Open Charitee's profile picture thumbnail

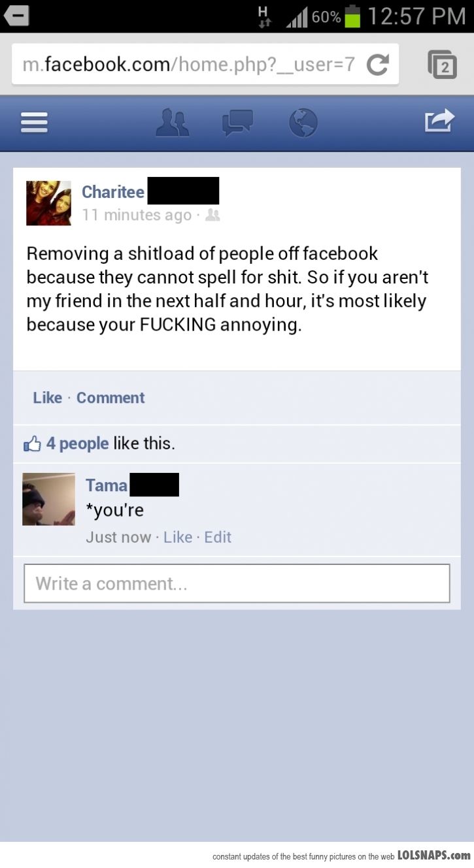pos(48,203)
